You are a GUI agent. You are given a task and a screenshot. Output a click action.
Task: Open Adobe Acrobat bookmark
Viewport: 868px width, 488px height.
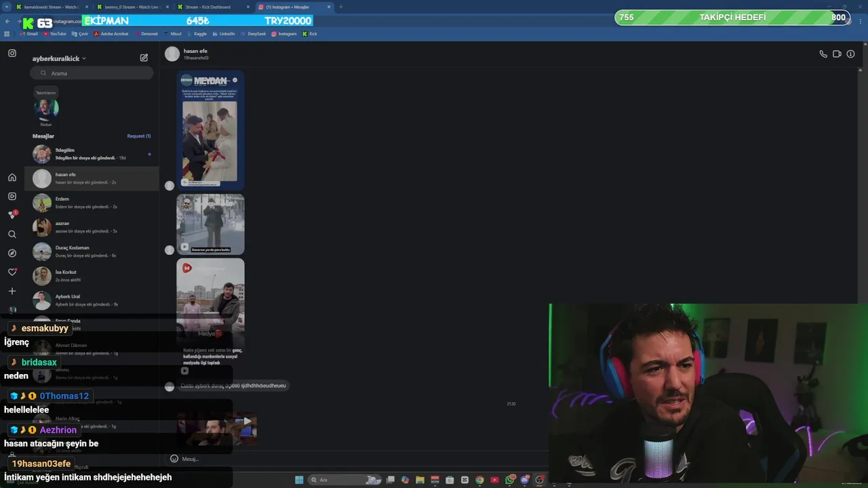click(111, 33)
